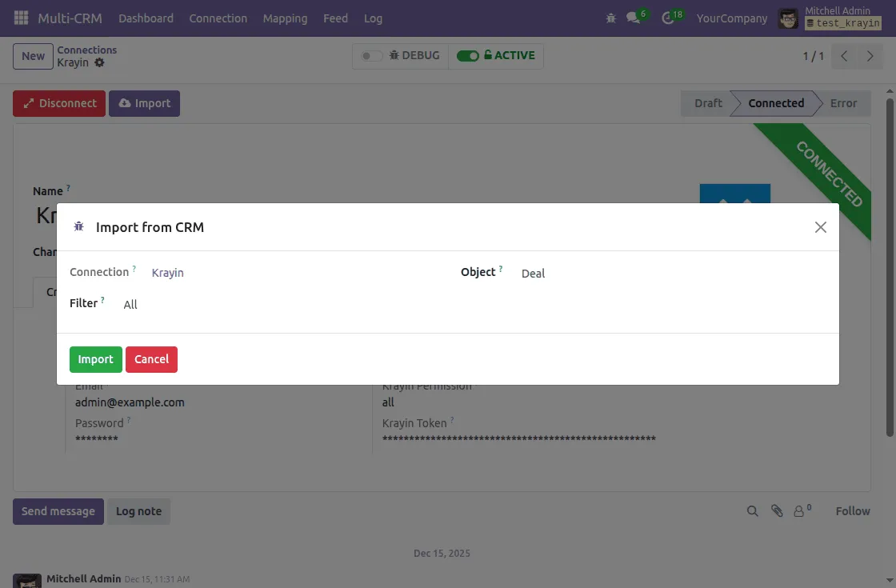
Task: Open the conversations messages icon
Action: (x=633, y=18)
